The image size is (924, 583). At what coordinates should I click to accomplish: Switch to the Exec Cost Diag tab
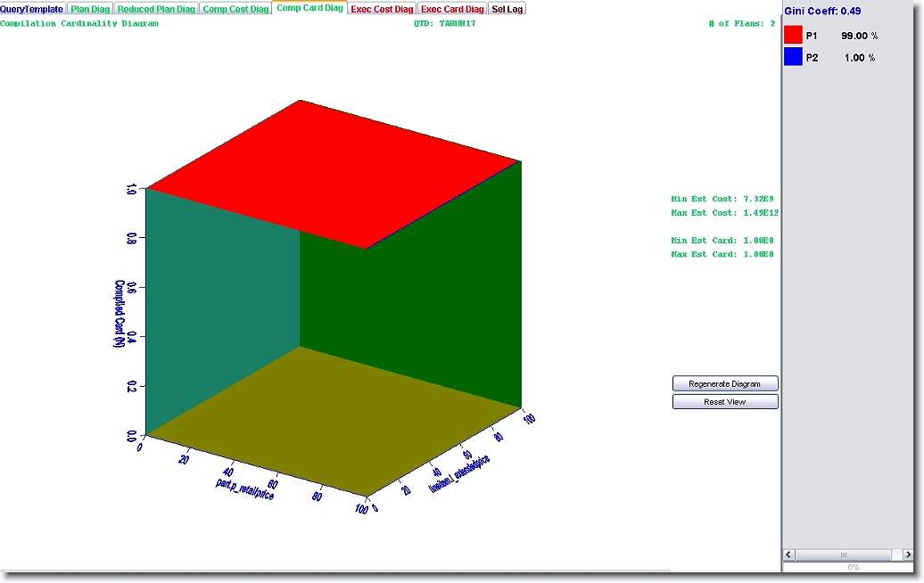pyautogui.click(x=382, y=9)
